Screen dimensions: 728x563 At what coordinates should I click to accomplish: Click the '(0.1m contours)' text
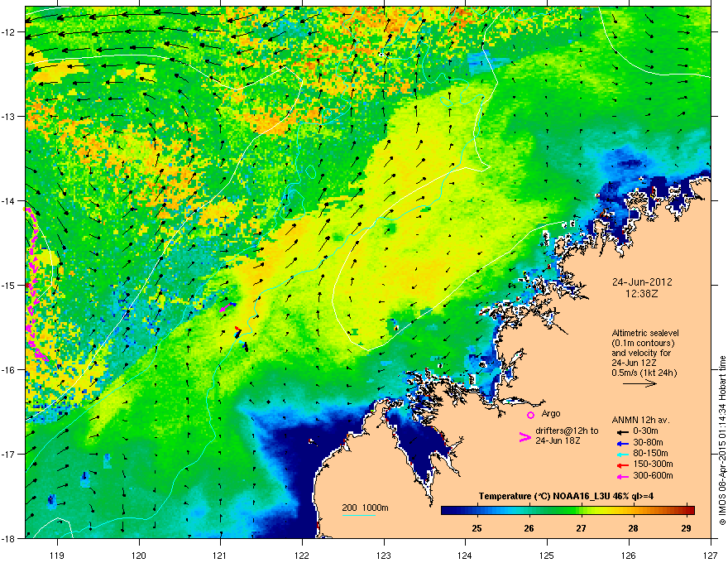[643, 344]
